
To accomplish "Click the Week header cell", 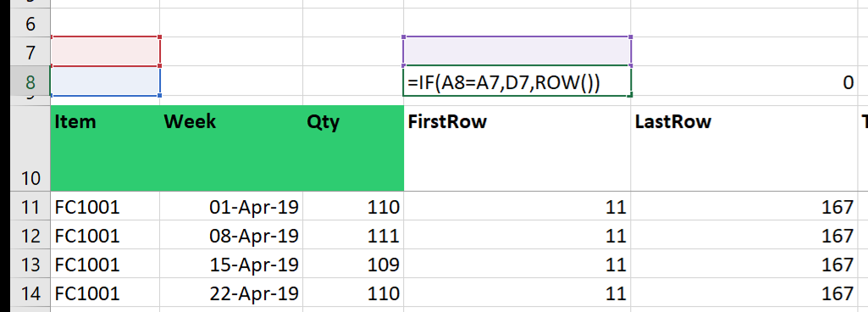I will click(231, 148).
